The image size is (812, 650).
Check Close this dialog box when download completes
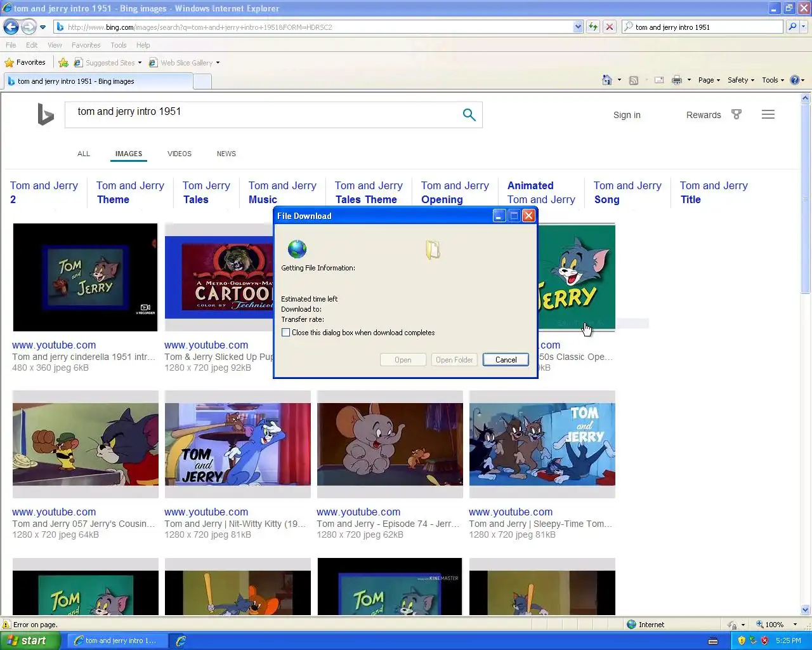pyautogui.click(x=285, y=333)
